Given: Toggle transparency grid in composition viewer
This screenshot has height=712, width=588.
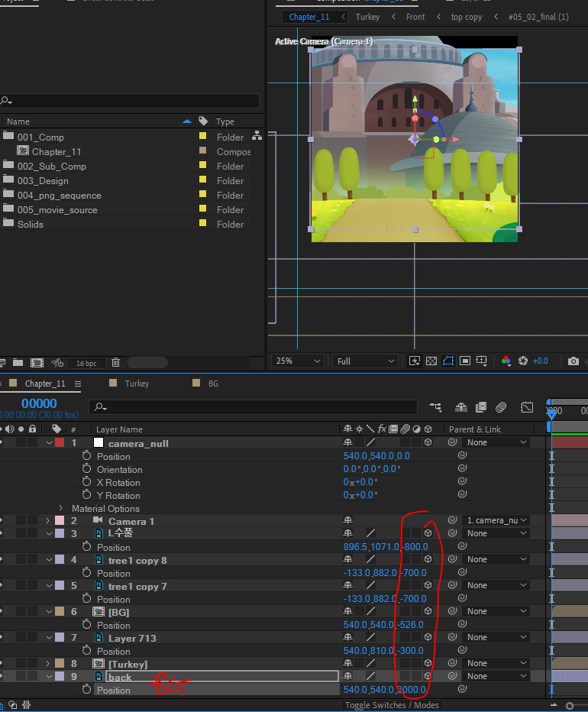Looking at the screenshot, I should pos(431,361).
